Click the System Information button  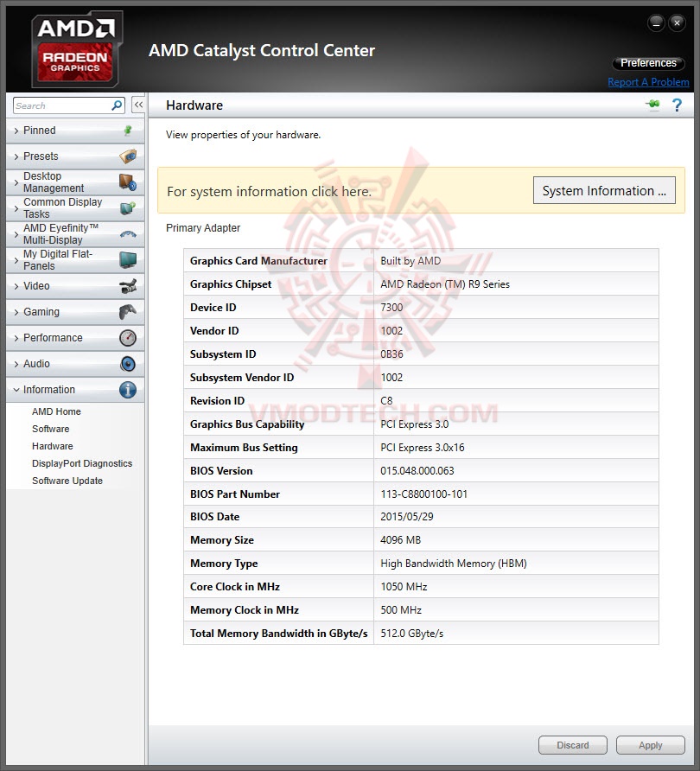(x=604, y=191)
